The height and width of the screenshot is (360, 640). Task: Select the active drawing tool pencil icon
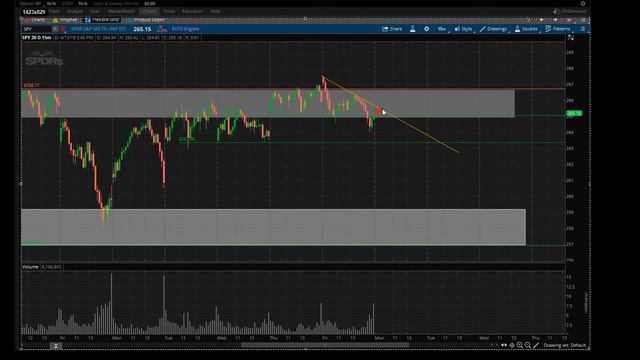[536, 345]
